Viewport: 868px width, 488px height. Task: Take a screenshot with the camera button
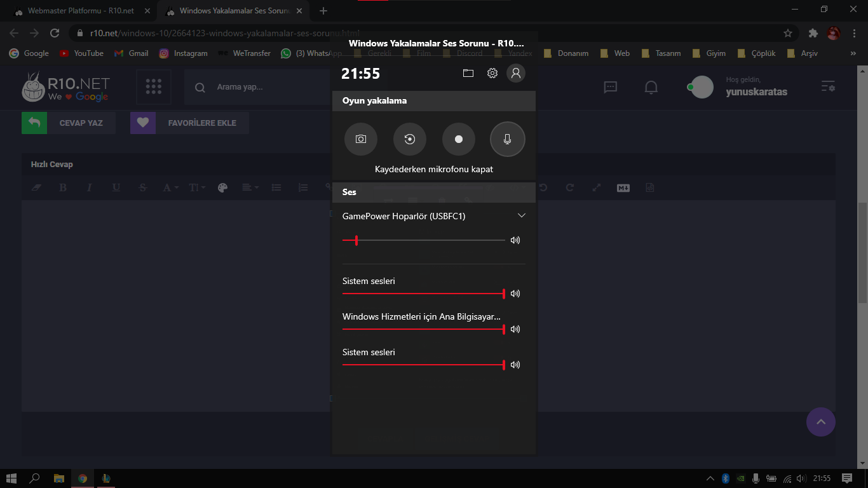pyautogui.click(x=361, y=139)
